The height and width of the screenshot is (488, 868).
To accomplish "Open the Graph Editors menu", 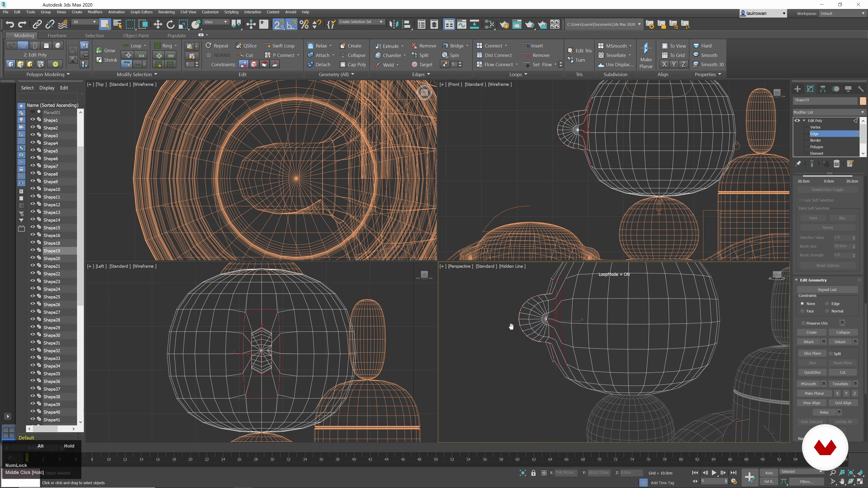I will coord(142,12).
